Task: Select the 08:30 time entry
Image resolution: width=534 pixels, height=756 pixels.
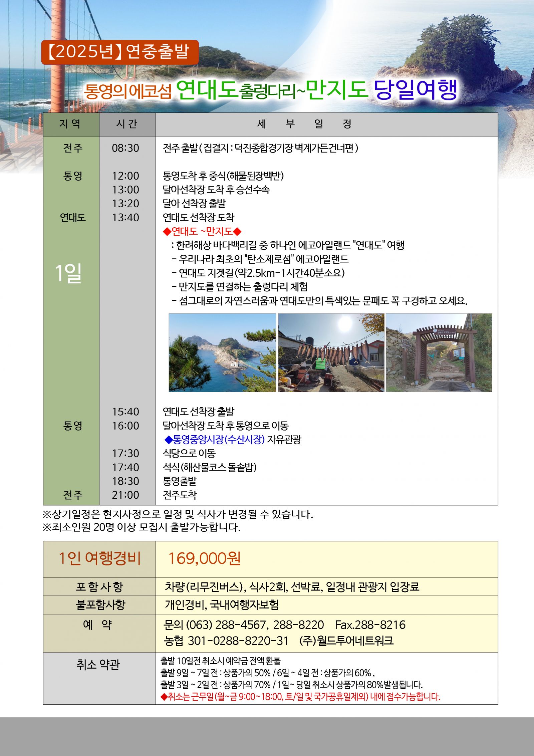Action: [x=125, y=148]
